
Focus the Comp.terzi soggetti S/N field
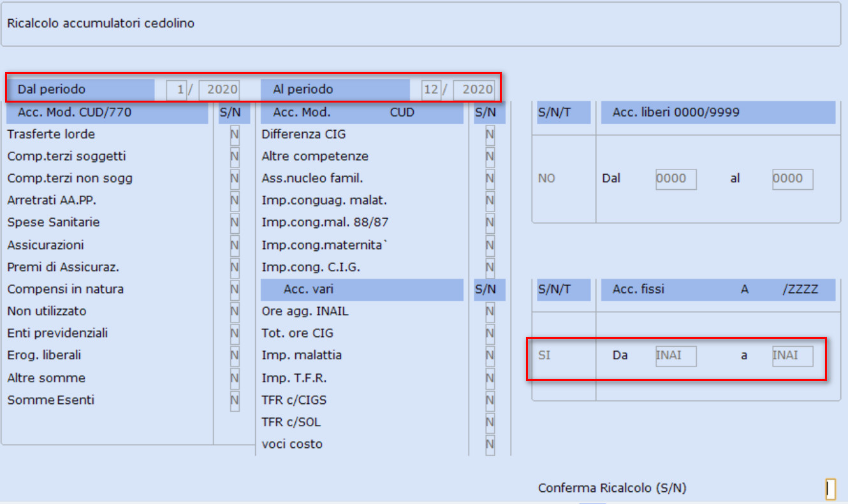(x=235, y=156)
